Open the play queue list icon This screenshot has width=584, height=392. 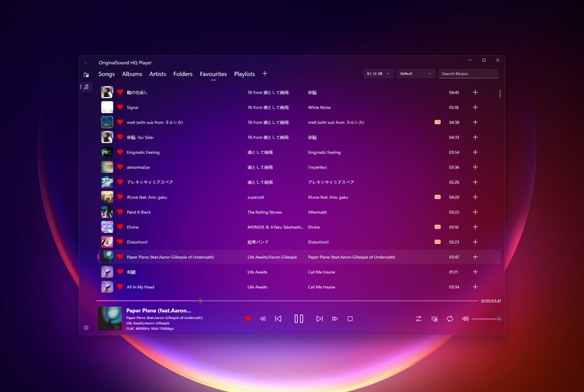pos(434,319)
